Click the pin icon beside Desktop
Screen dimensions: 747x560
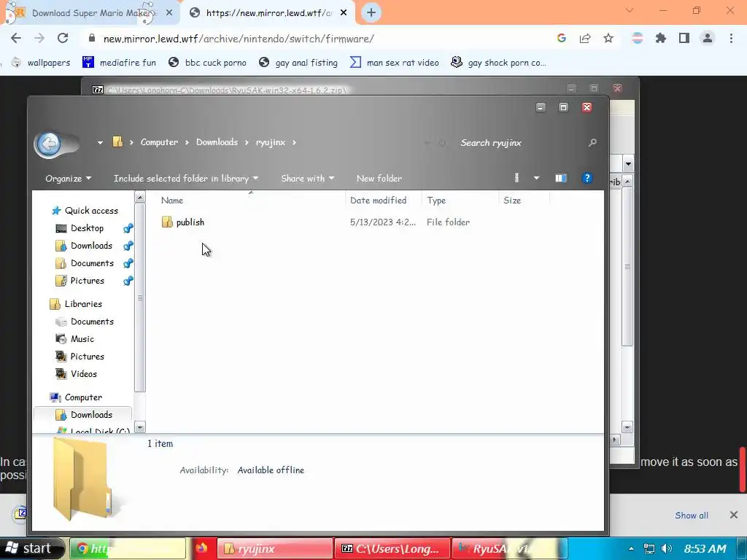(128, 228)
